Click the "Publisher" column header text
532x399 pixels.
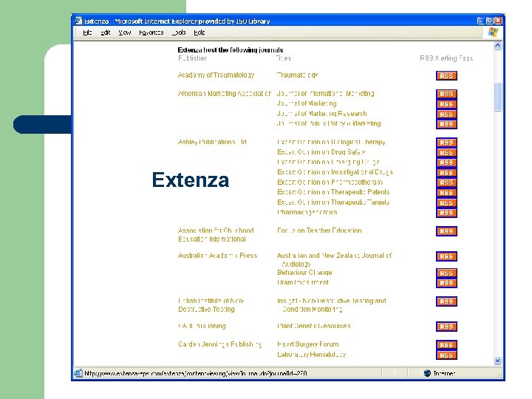(x=192, y=58)
